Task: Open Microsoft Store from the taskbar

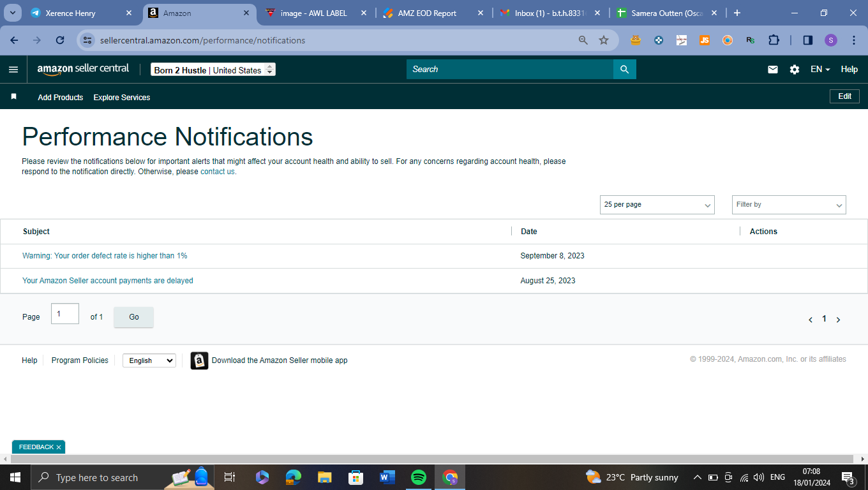Action: point(355,477)
